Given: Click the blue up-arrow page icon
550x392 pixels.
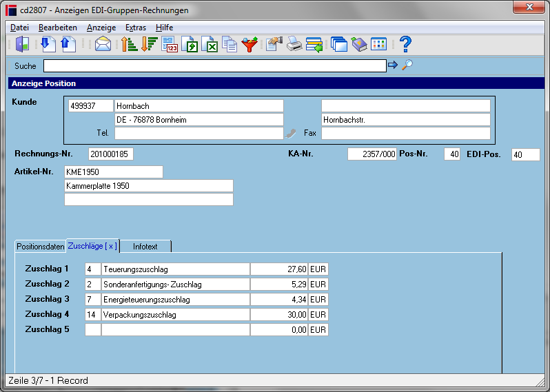Looking at the screenshot, I should tap(68, 44).
